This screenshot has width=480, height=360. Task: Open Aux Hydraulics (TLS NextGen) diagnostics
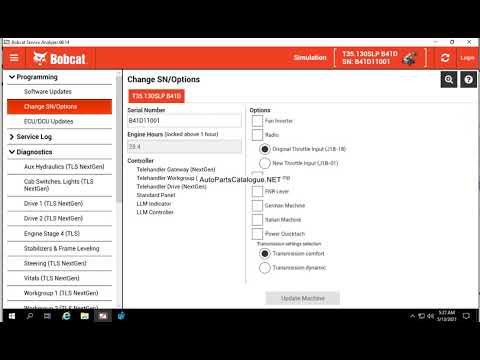tap(59, 167)
